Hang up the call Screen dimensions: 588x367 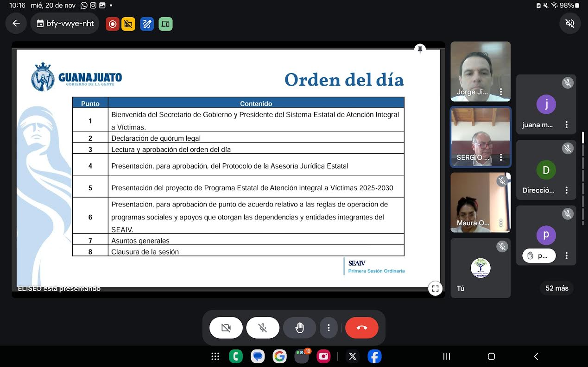point(362,328)
